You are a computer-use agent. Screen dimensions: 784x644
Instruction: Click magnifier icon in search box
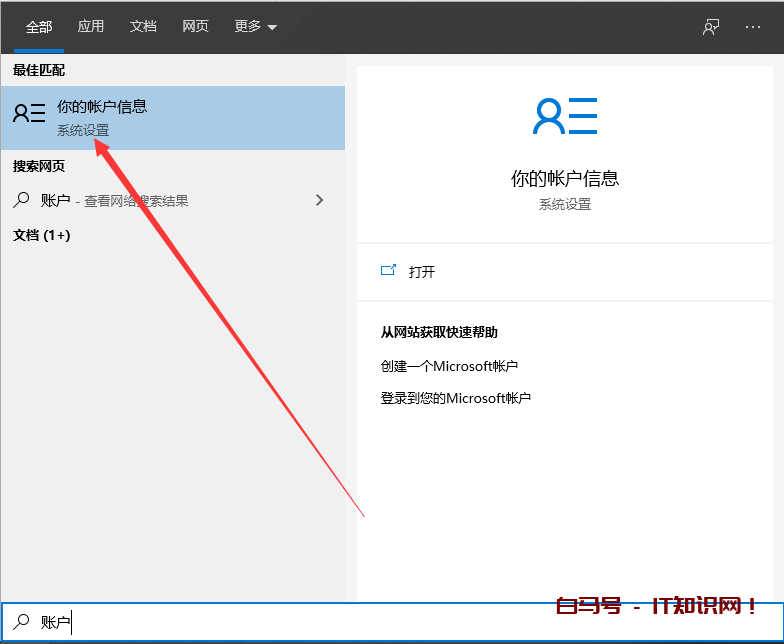(x=21, y=622)
